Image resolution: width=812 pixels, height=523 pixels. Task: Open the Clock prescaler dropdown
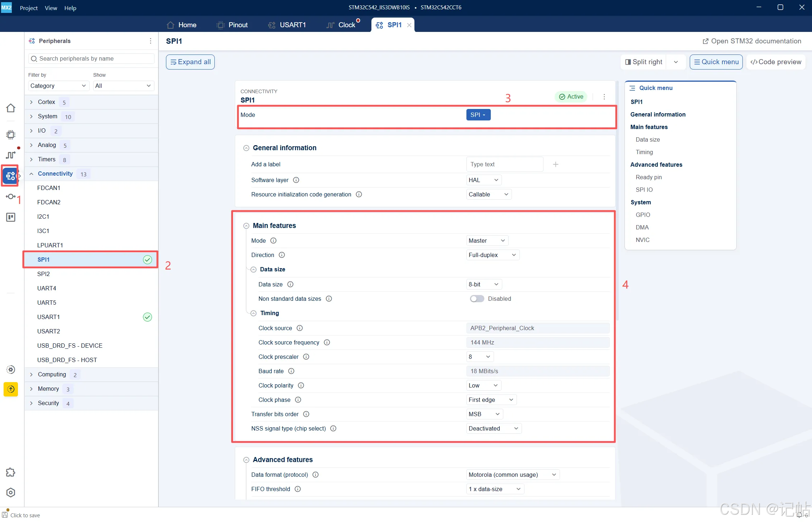(480, 357)
